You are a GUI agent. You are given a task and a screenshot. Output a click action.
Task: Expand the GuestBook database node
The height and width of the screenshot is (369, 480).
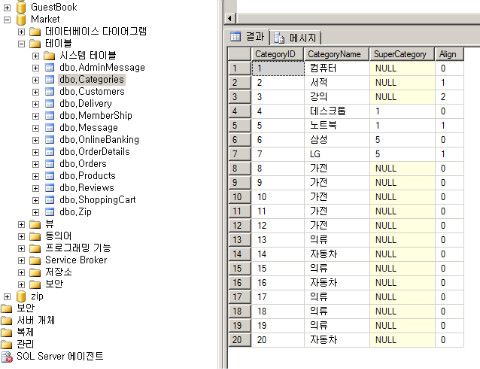[x=7, y=7]
